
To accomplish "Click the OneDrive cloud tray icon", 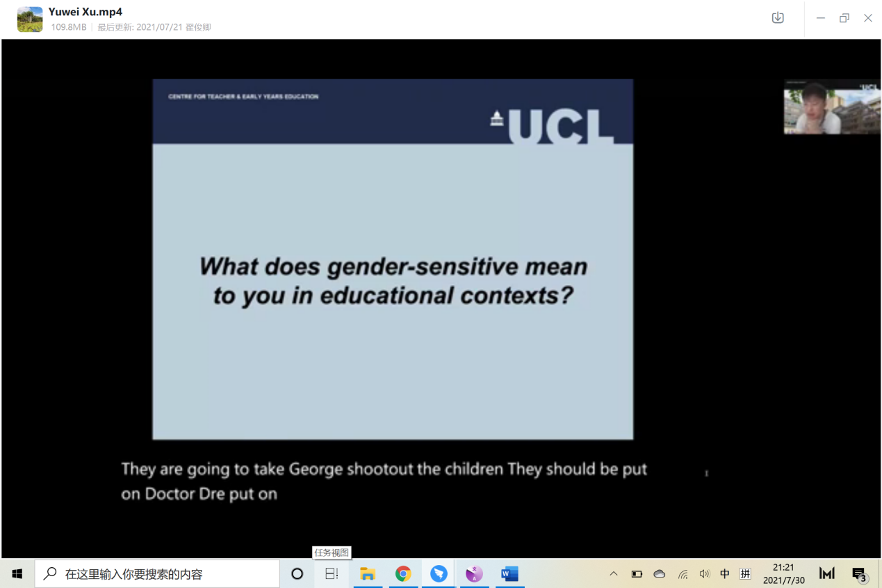I will 660,574.
